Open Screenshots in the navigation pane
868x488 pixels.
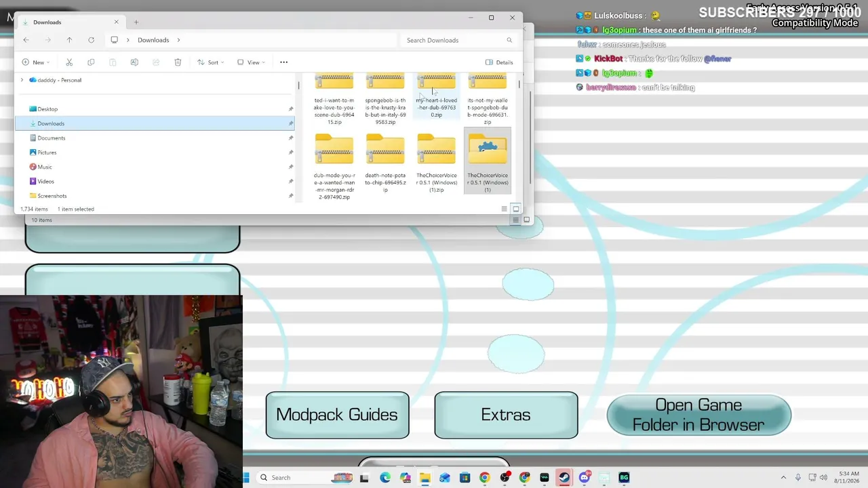(x=52, y=196)
